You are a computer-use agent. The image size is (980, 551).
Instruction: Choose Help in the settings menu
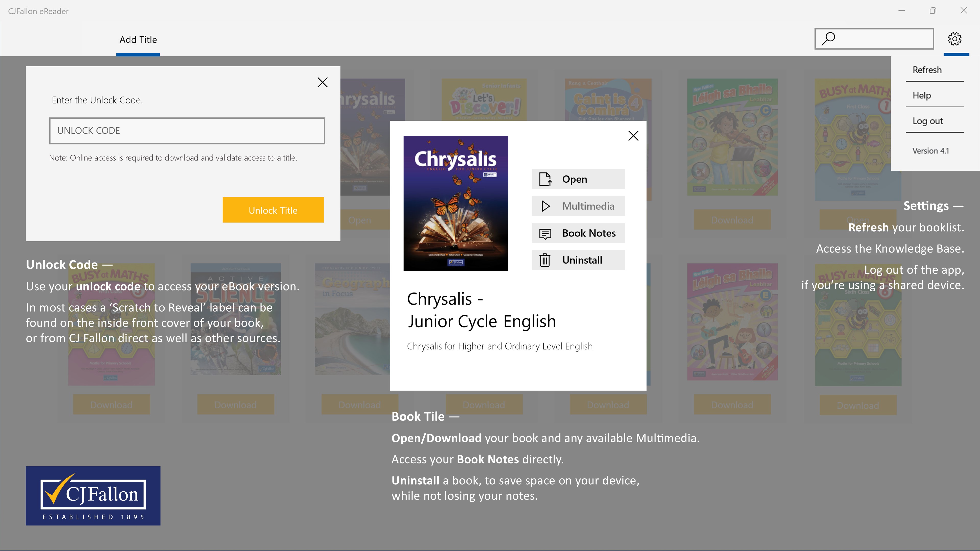click(x=921, y=95)
